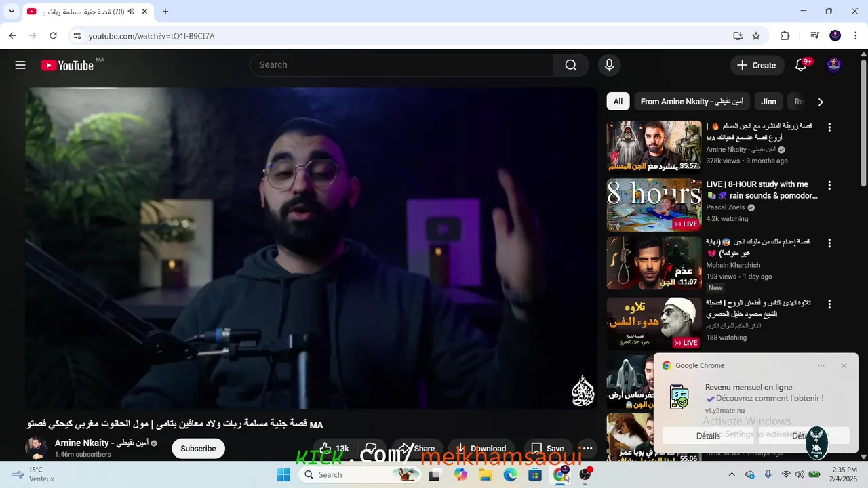Expand hidden system tray icons chevron
The width and height of the screenshot is (868, 488).
click(x=732, y=474)
